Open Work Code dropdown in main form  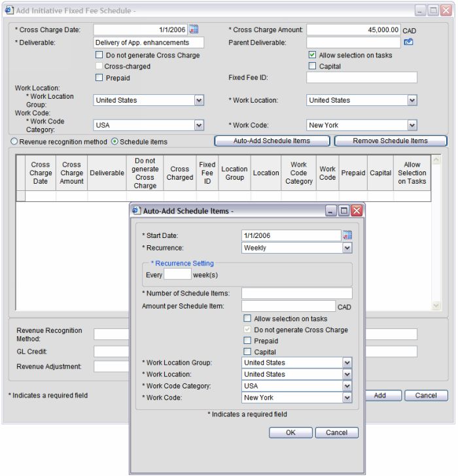point(412,126)
